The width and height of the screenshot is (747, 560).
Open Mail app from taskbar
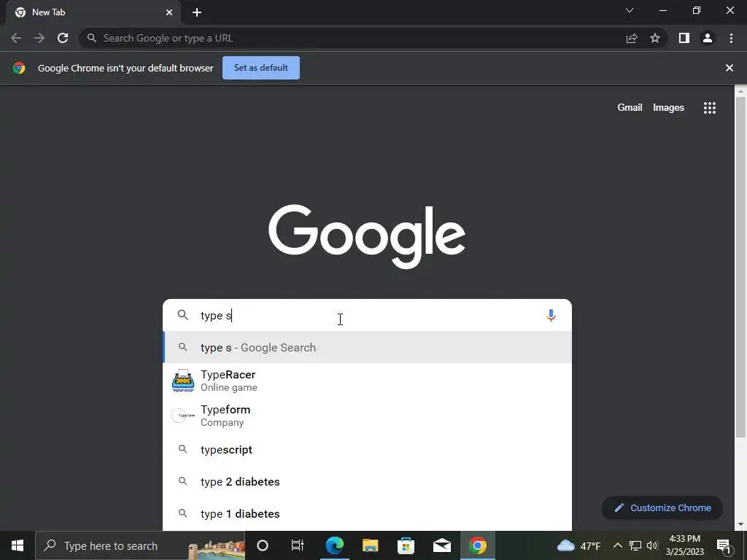[442, 545]
